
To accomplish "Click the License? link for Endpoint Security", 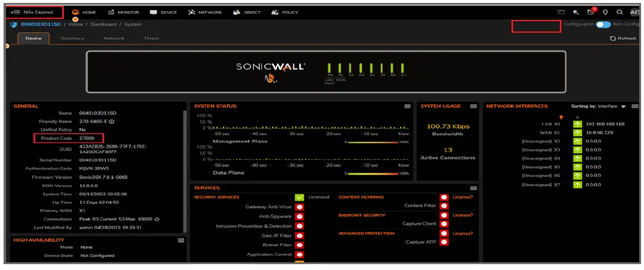I will 462,216.
